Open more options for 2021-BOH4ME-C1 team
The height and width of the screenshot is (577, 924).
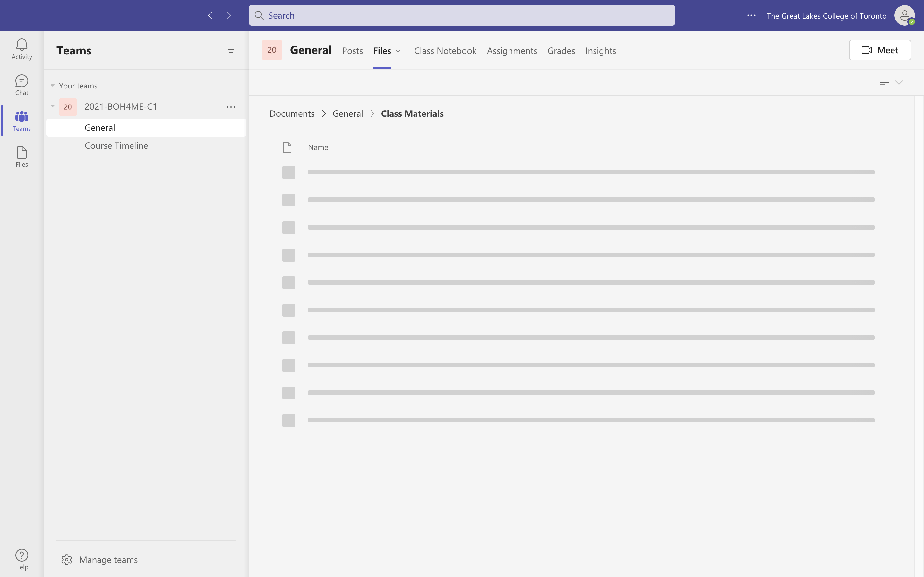(231, 107)
